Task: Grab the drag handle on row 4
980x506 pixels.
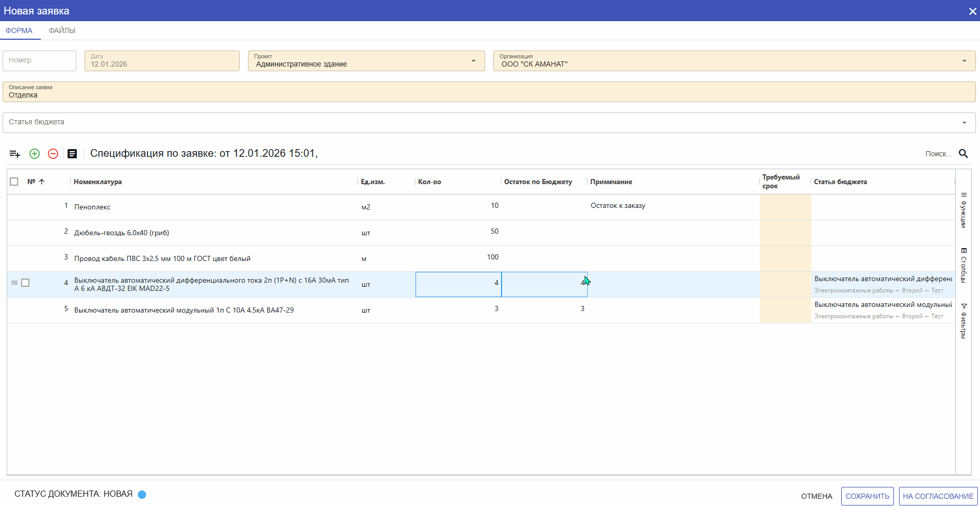Action: pyautogui.click(x=14, y=283)
